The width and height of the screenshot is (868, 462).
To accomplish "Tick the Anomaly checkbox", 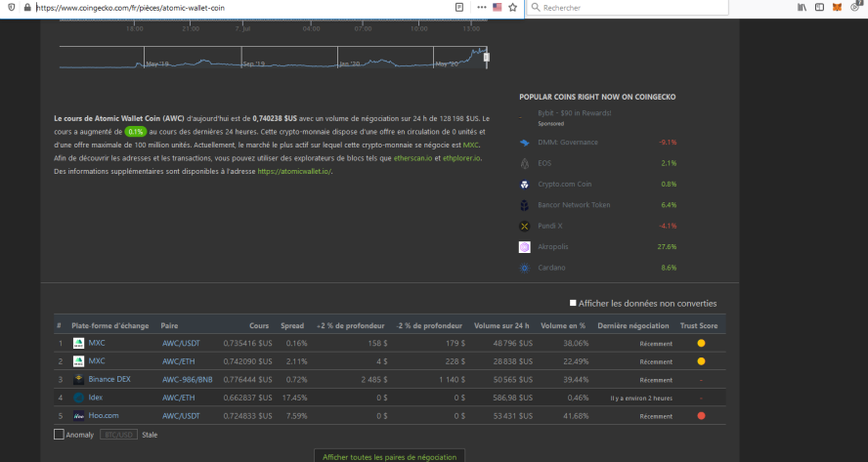I will (59, 435).
